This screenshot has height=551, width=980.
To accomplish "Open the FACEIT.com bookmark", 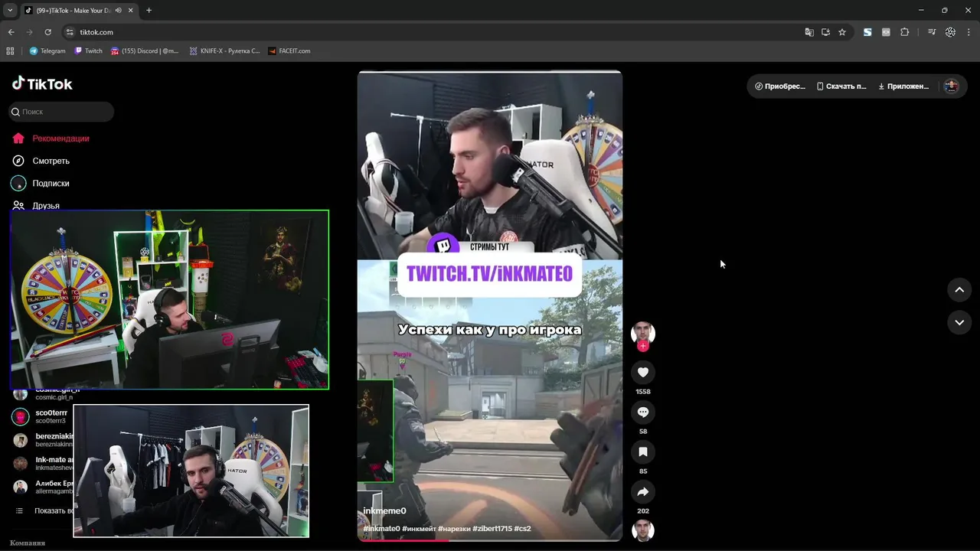I will [x=289, y=51].
